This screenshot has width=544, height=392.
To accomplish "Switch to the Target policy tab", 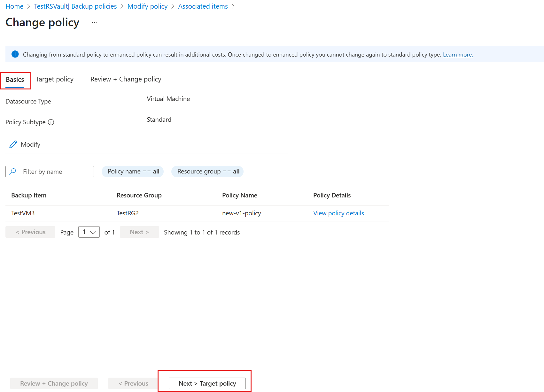I will coord(55,79).
